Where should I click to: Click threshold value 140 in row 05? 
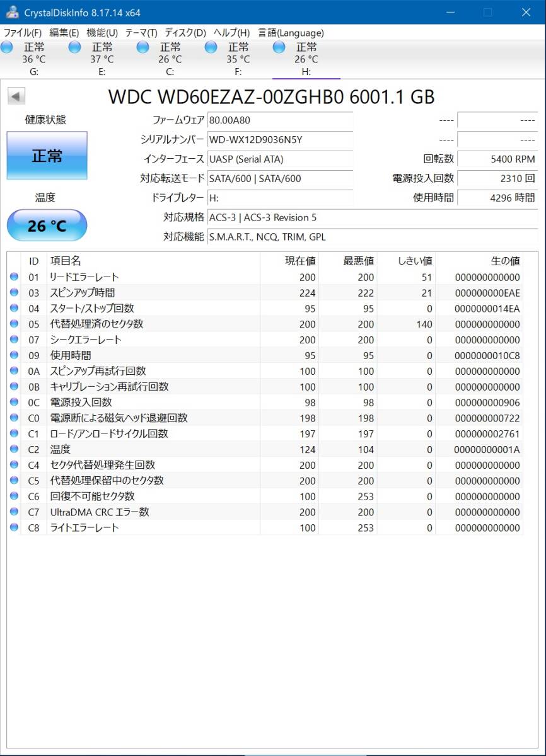click(x=424, y=324)
